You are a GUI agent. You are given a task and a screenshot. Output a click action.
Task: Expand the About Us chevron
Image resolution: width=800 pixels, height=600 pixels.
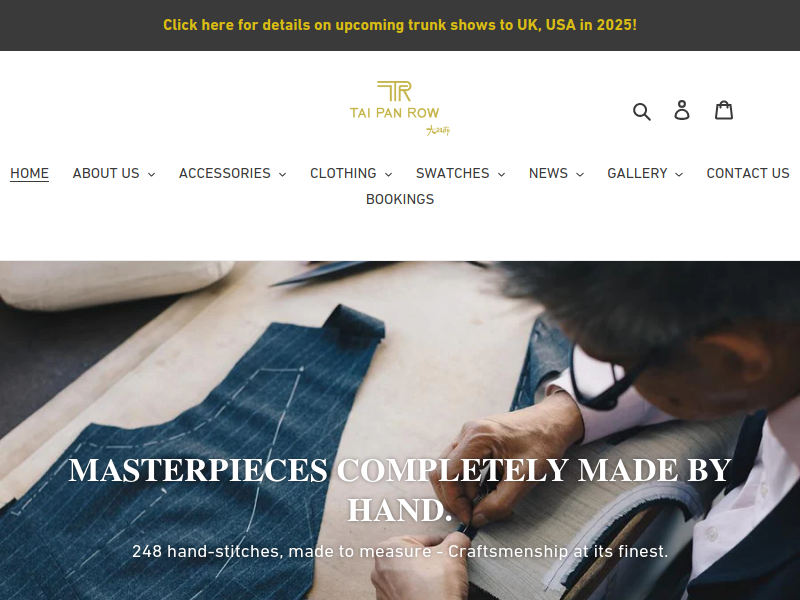coord(152,174)
